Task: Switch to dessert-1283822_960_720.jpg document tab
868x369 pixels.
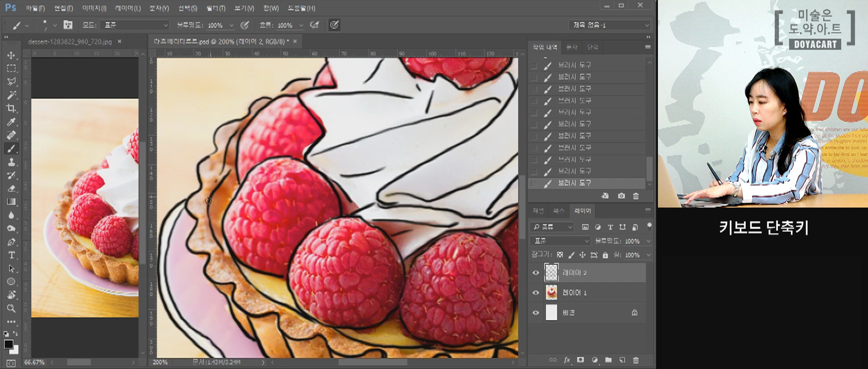Action: coord(70,42)
